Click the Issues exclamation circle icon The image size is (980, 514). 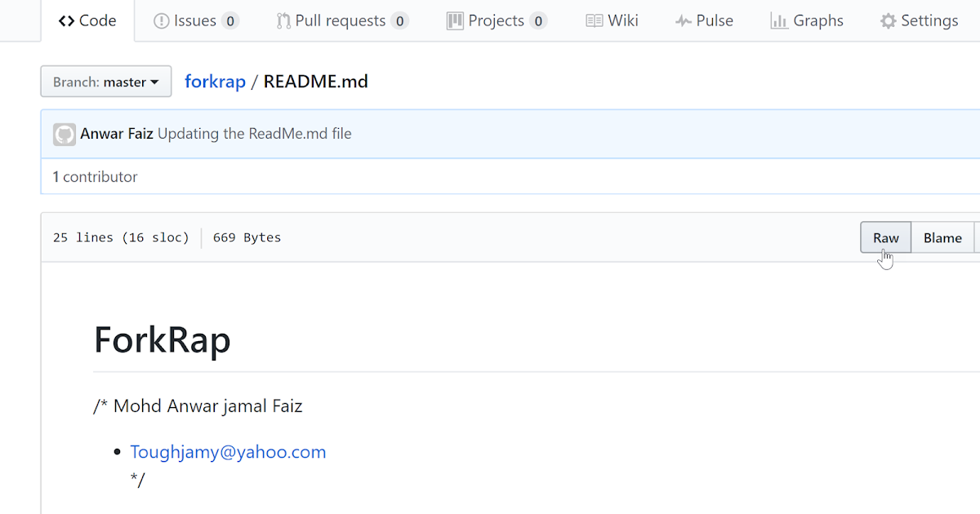[162, 21]
